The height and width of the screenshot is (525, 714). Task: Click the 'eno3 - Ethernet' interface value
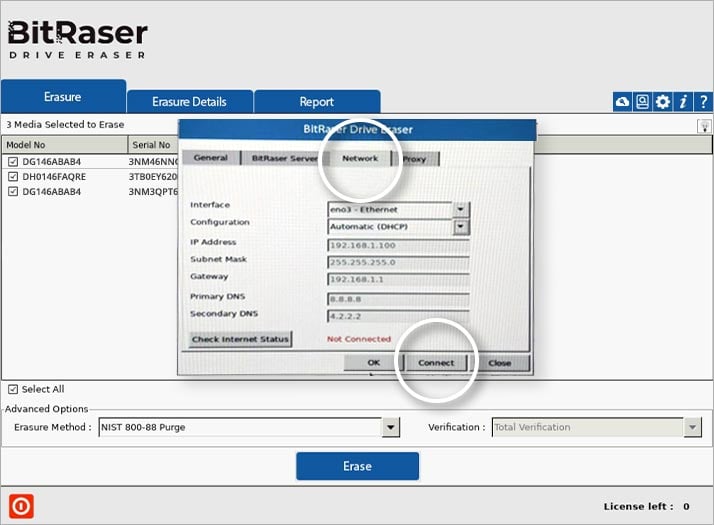(x=364, y=209)
